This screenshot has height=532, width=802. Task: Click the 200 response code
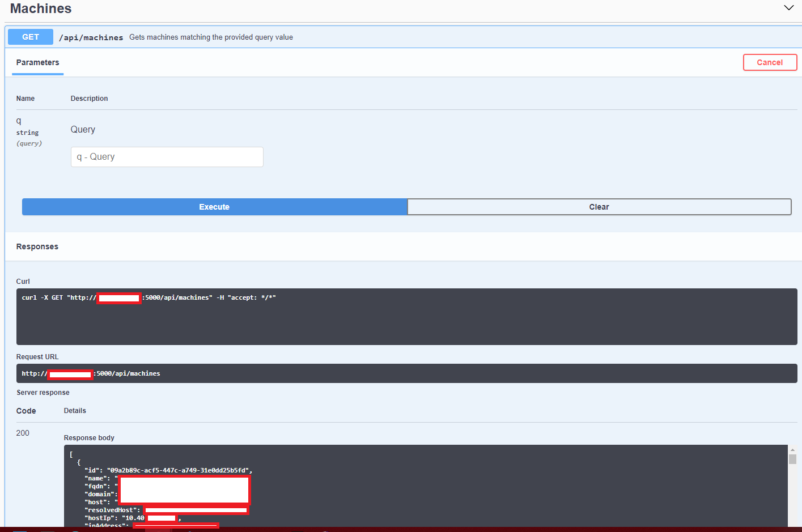click(23, 432)
